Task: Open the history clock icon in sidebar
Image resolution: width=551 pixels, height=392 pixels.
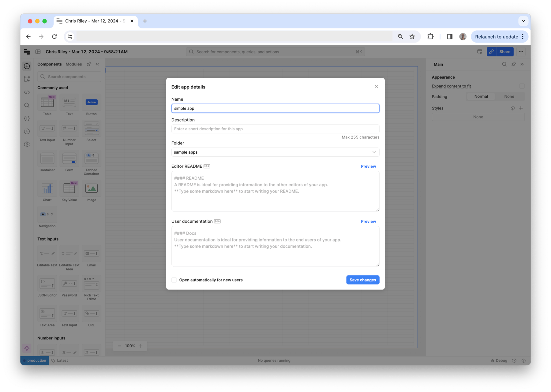Action: coord(27,131)
